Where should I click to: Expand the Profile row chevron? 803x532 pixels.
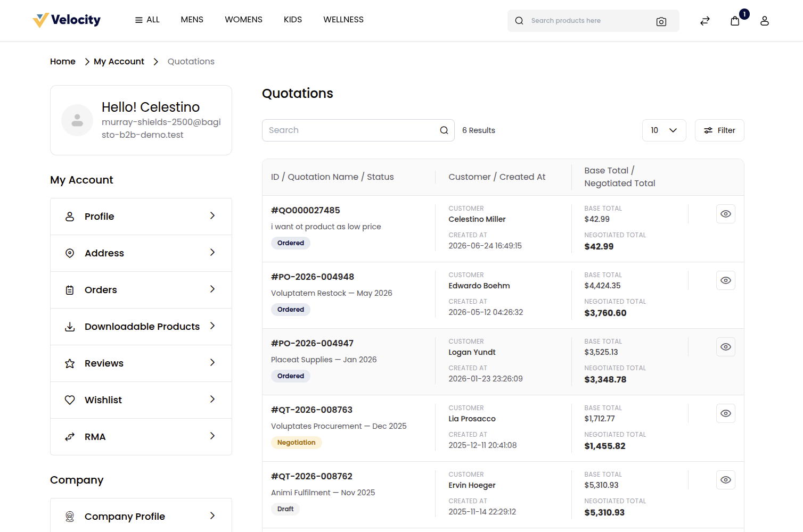[212, 216]
